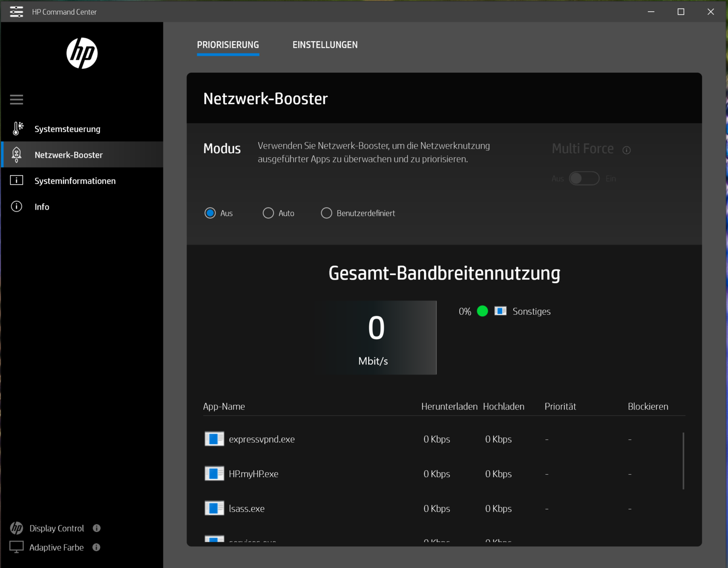Click the info icon beside Display Control
728x568 pixels.
click(97, 528)
